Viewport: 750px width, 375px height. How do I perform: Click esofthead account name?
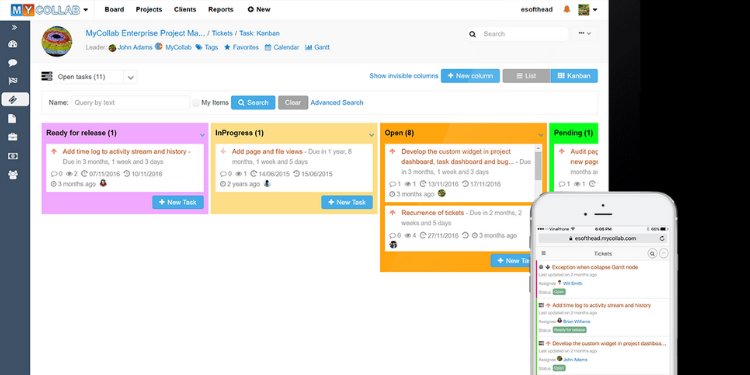pyautogui.click(x=537, y=10)
